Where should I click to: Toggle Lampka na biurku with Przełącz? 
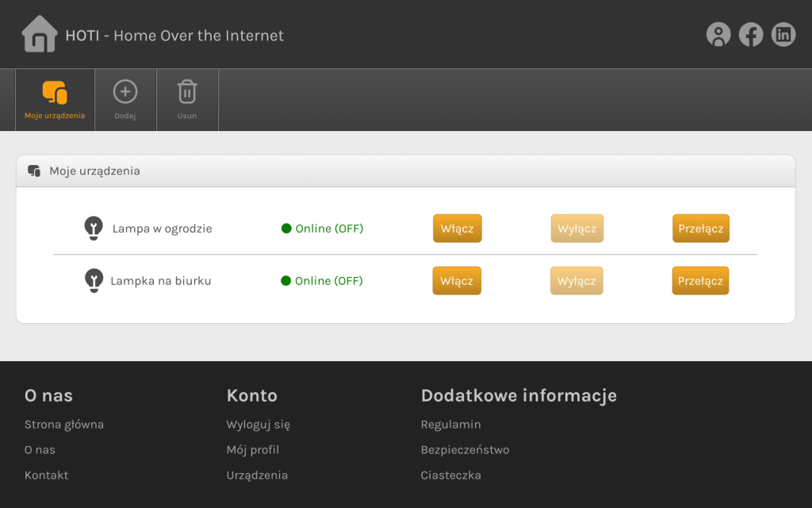click(700, 281)
